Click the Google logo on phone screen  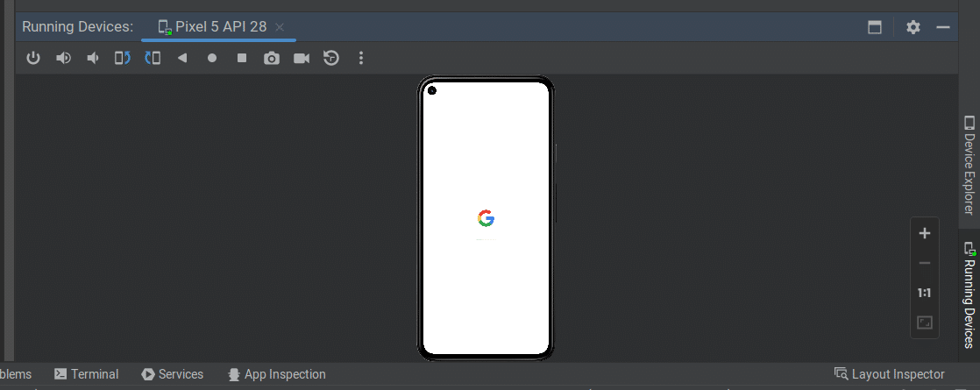coord(486,218)
